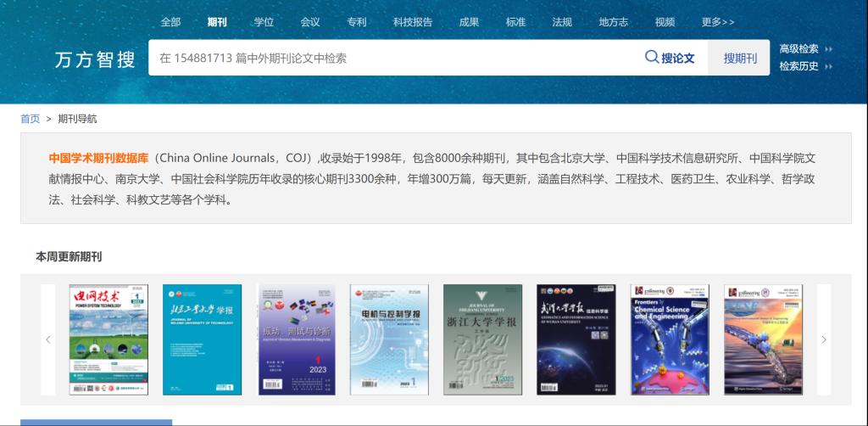Switch to the 会议 tab

click(310, 22)
